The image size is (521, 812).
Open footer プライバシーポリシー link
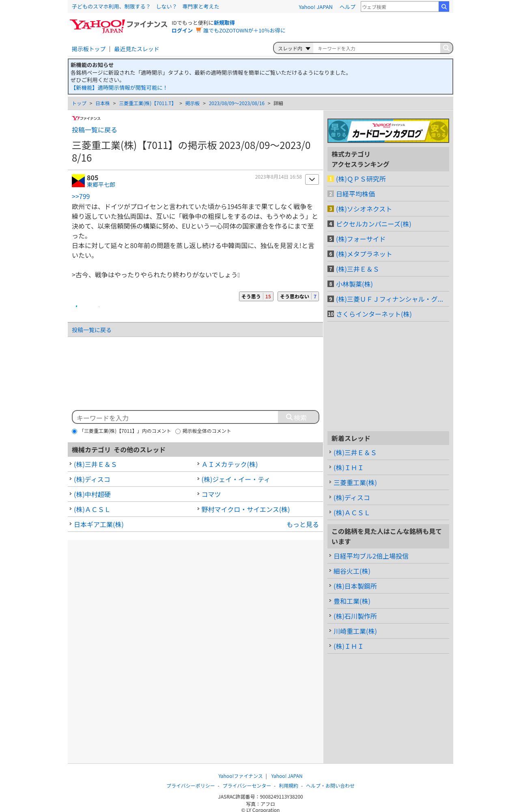pos(191,786)
